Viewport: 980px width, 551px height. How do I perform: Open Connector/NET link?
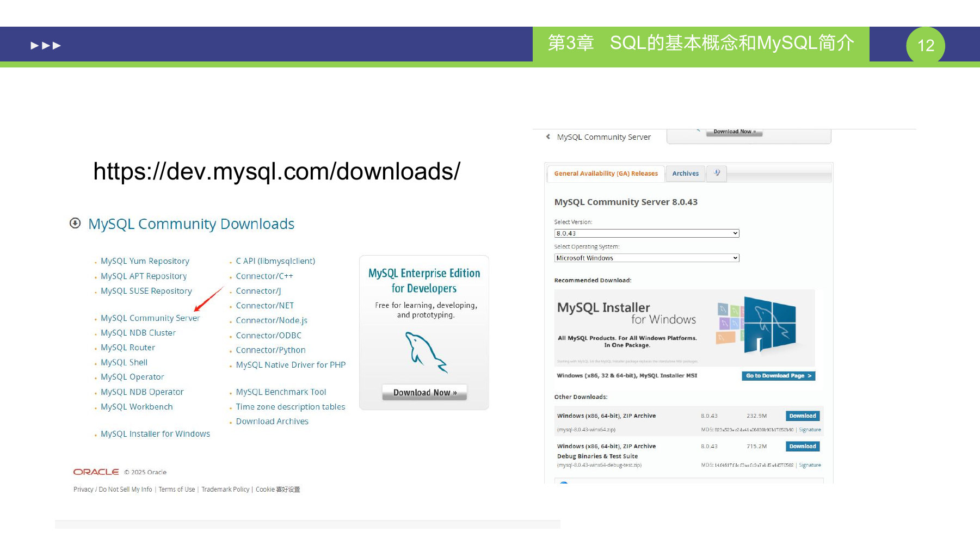[265, 306]
